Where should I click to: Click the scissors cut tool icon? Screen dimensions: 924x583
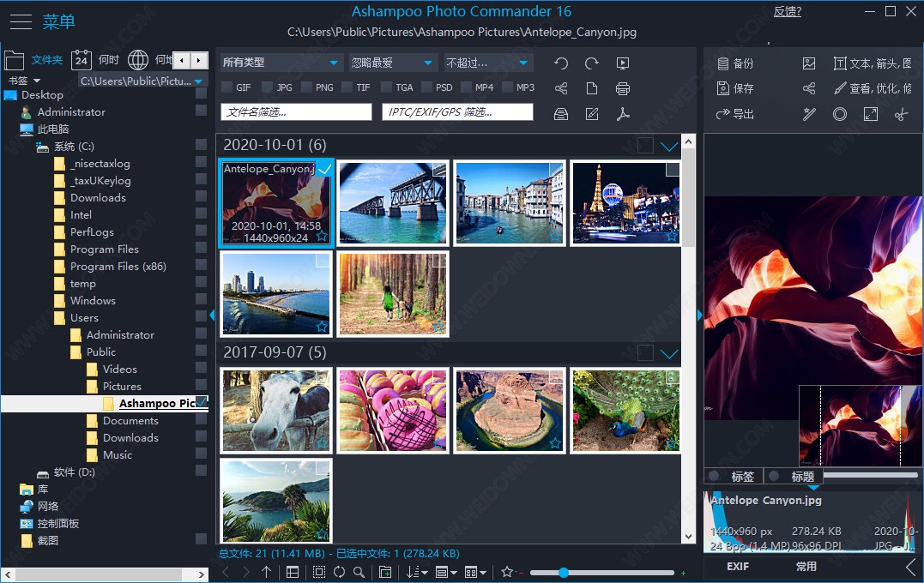[901, 115]
